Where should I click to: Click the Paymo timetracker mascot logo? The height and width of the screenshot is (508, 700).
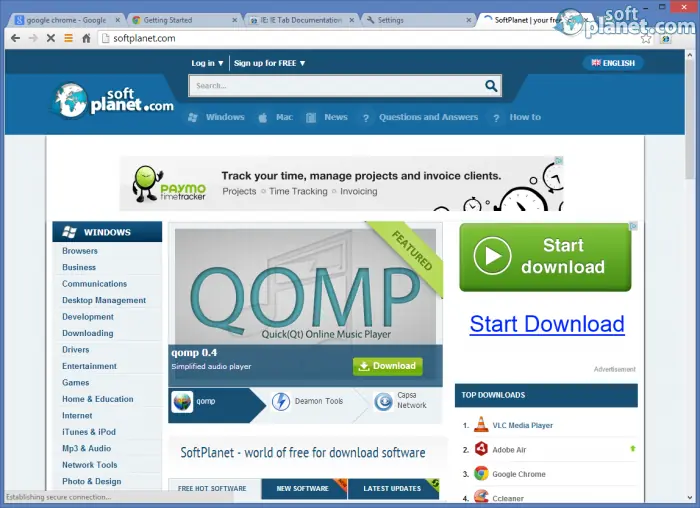pos(169,184)
